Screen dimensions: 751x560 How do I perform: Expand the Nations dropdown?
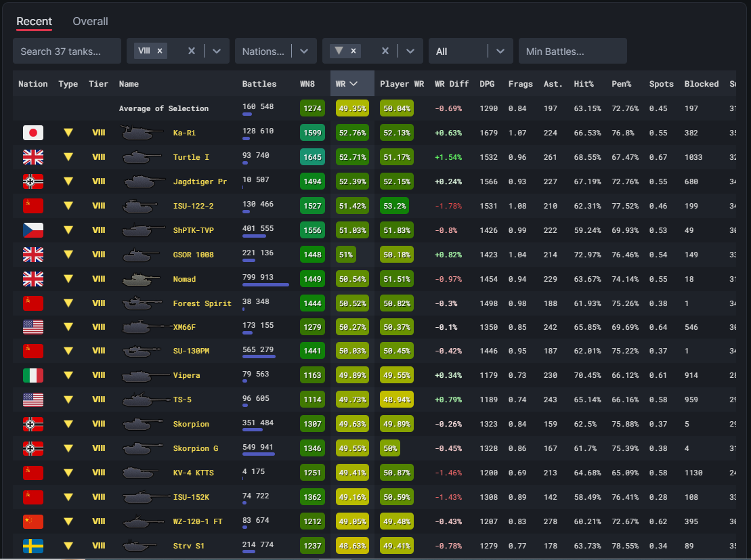point(303,51)
